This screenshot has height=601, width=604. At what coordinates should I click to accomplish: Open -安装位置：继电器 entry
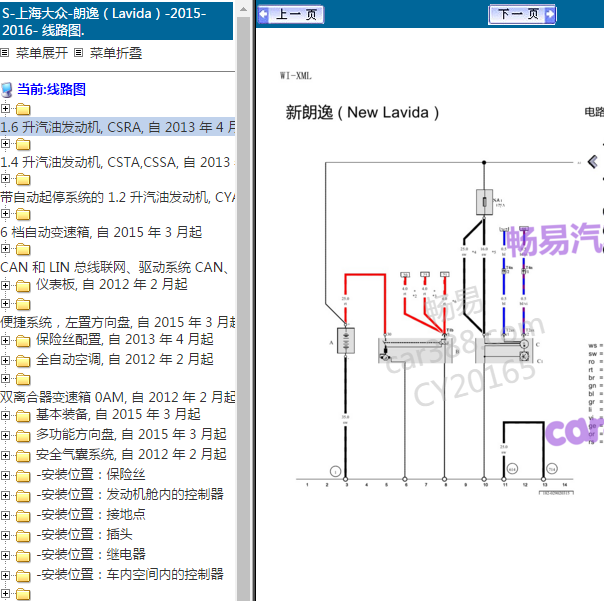click(91, 554)
